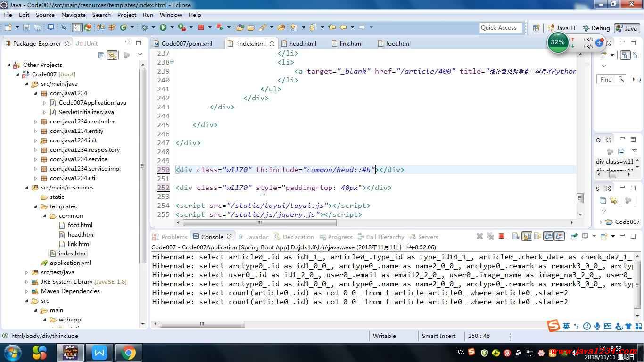Click Link with Editor icon in the S view
This screenshot has width=644, height=362.
coord(613,200)
